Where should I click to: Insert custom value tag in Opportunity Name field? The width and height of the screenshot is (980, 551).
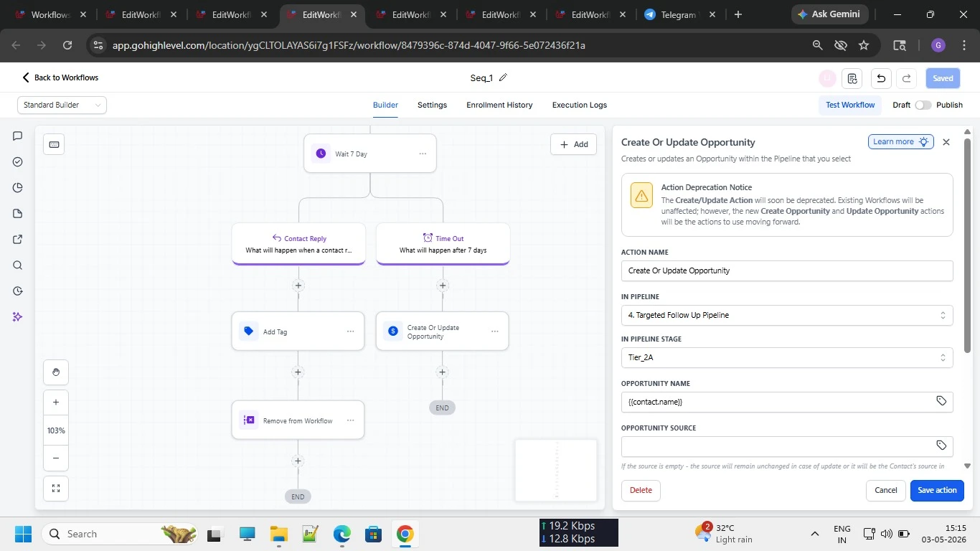(941, 401)
